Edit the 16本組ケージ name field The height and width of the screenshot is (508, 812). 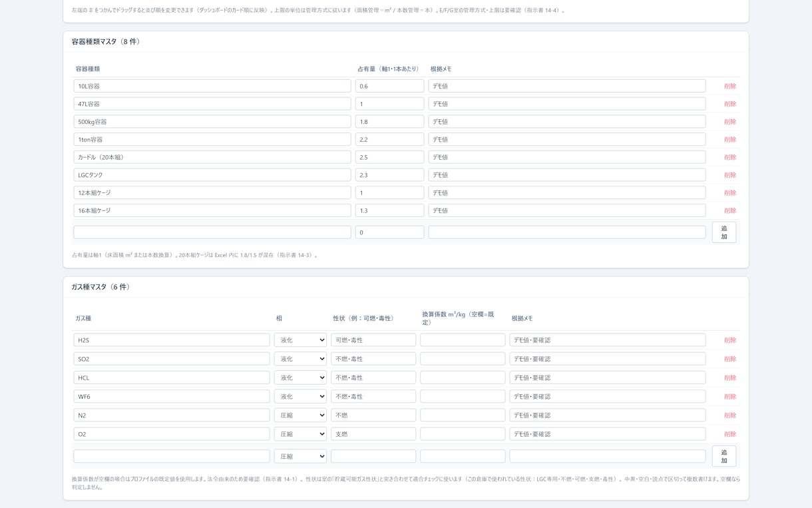212,210
